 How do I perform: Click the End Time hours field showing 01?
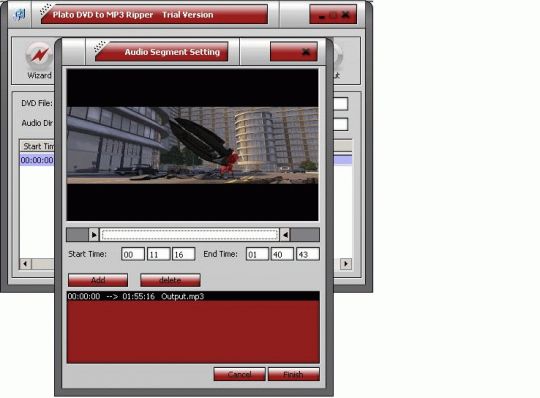[257, 254]
